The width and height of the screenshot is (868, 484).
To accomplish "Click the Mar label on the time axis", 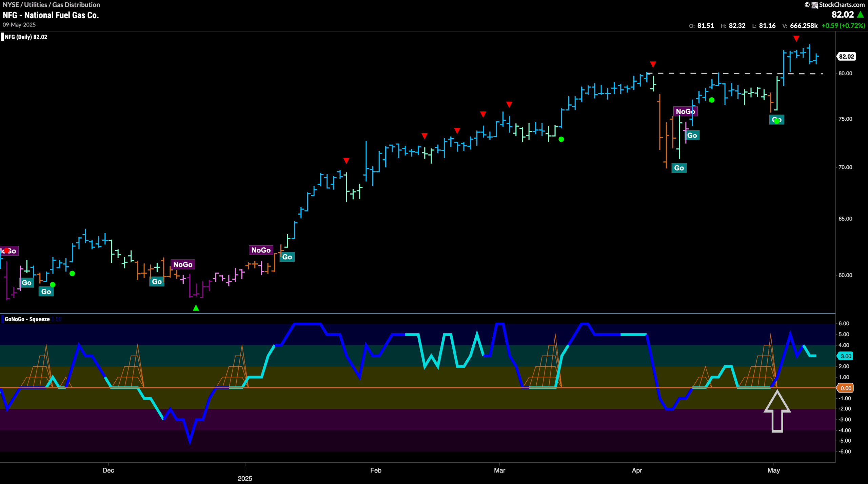I will (x=499, y=470).
